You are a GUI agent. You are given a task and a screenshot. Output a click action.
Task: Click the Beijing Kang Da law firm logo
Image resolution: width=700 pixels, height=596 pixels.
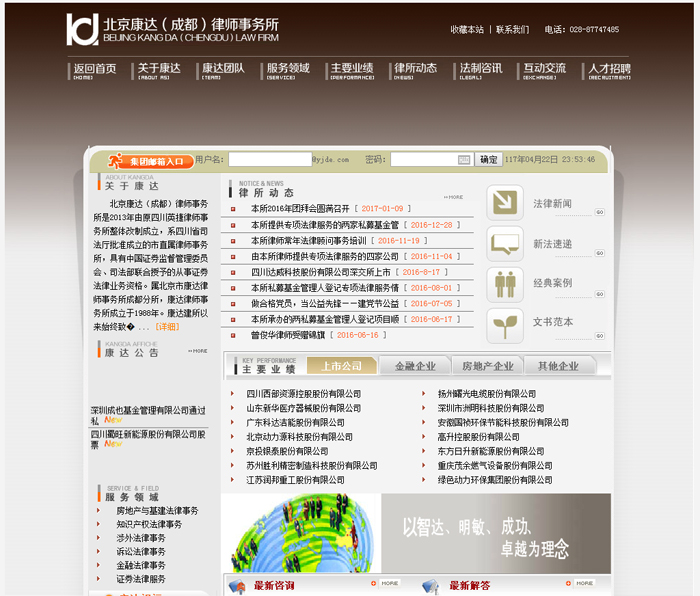[82, 30]
